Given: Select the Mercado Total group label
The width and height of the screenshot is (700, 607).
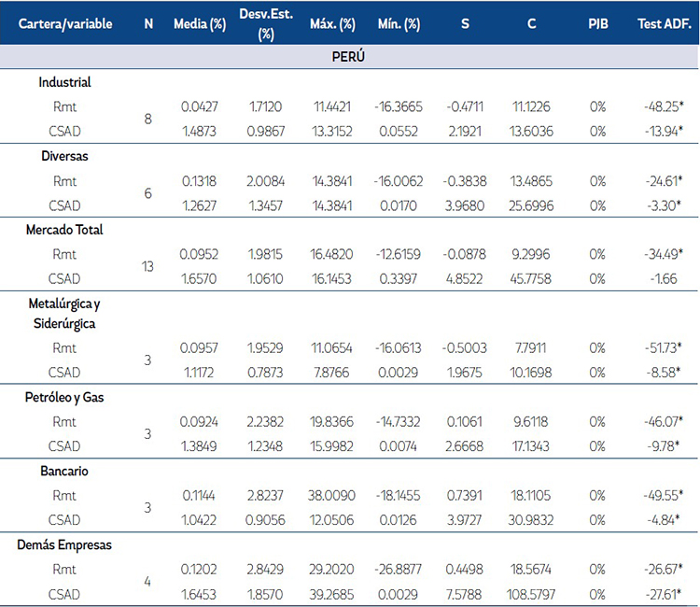Looking at the screenshot, I should [64, 230].
